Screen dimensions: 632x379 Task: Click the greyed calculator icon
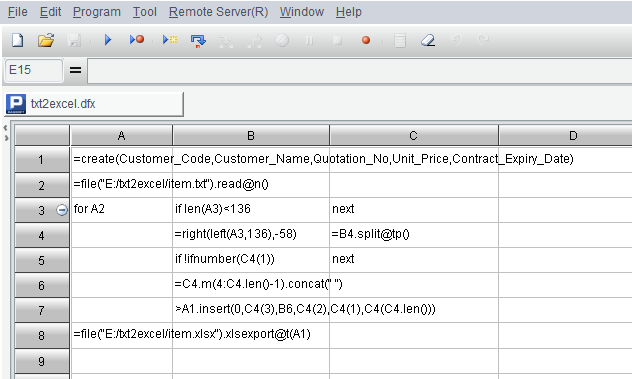(399, 41)
